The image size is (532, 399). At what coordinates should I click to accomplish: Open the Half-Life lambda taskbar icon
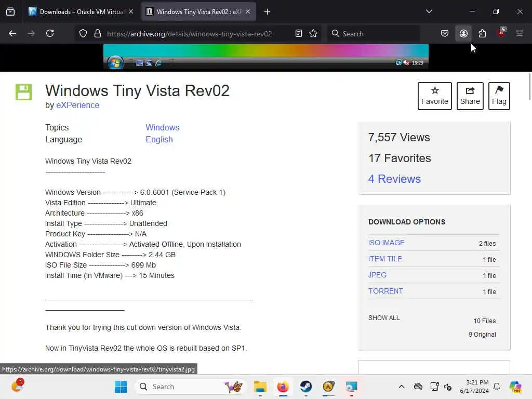(x=328, y=387)
